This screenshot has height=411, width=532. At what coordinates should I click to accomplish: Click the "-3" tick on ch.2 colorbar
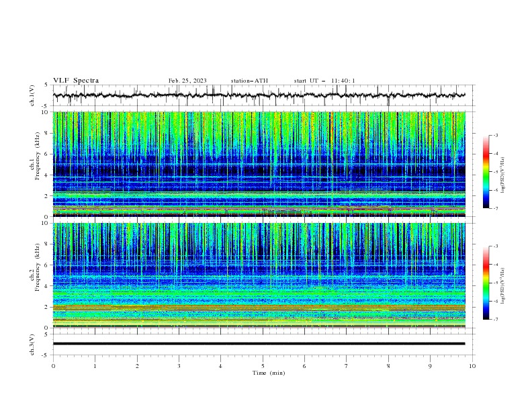(496, 246)
